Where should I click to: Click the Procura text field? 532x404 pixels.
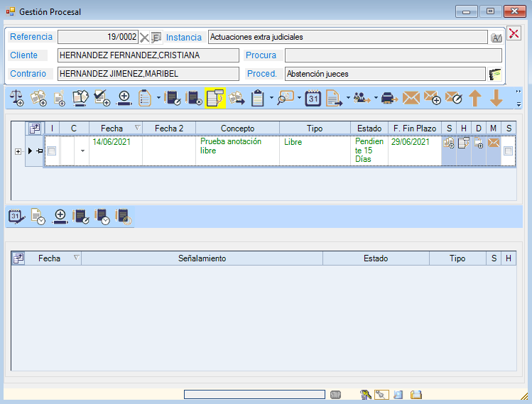click(x=393, y=55)
